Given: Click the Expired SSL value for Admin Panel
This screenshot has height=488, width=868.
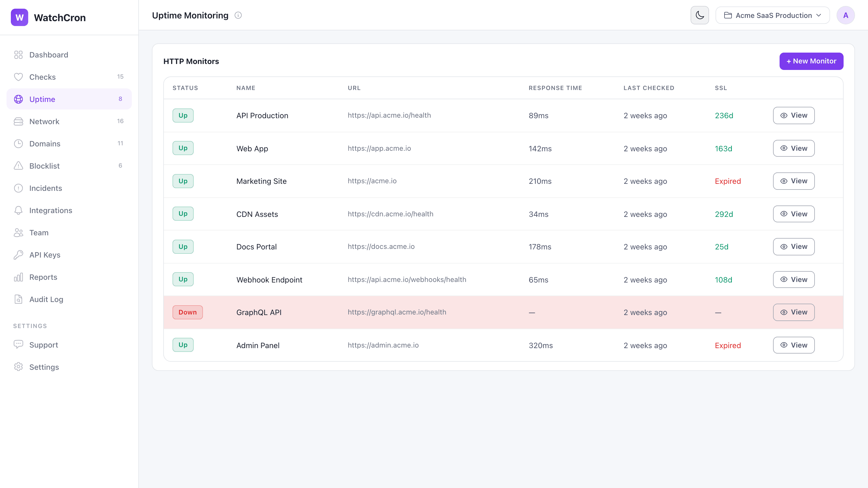Looking at the screenshot, I should pyautogui.click(x=728, y=346).
